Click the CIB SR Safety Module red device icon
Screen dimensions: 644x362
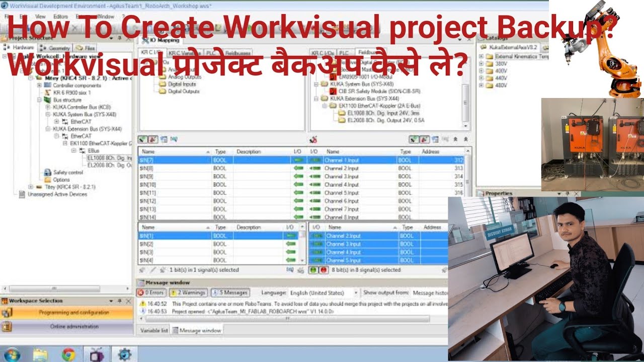pos(333,92)
